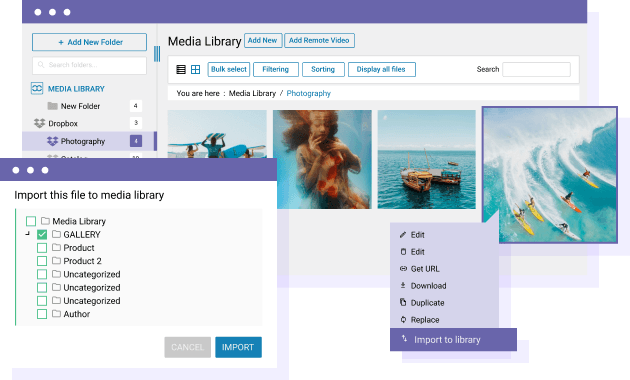Viewport: 630px width, 380px height.
Task: Click the media Search input field
Action: [x=536, y=69]
